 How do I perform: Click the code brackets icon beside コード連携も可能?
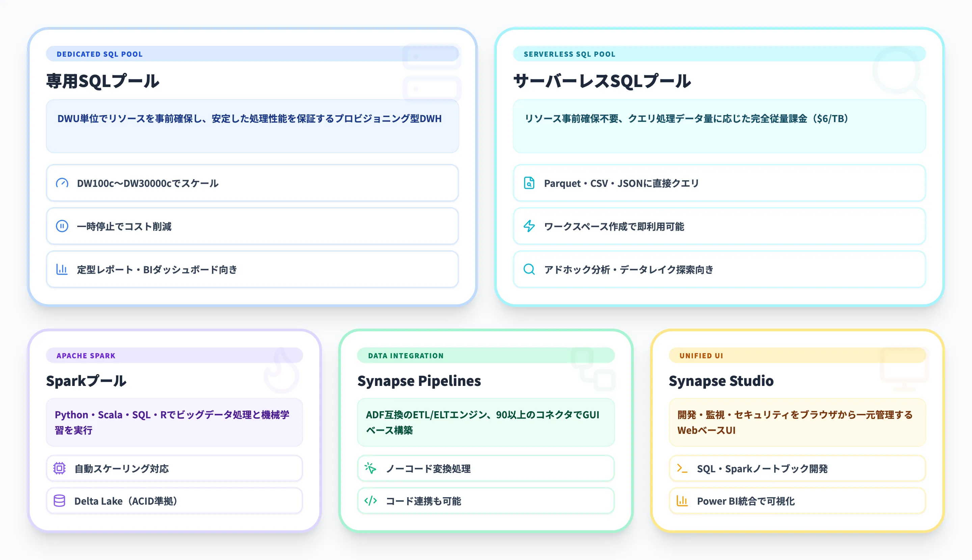click(x=371, y=501)
